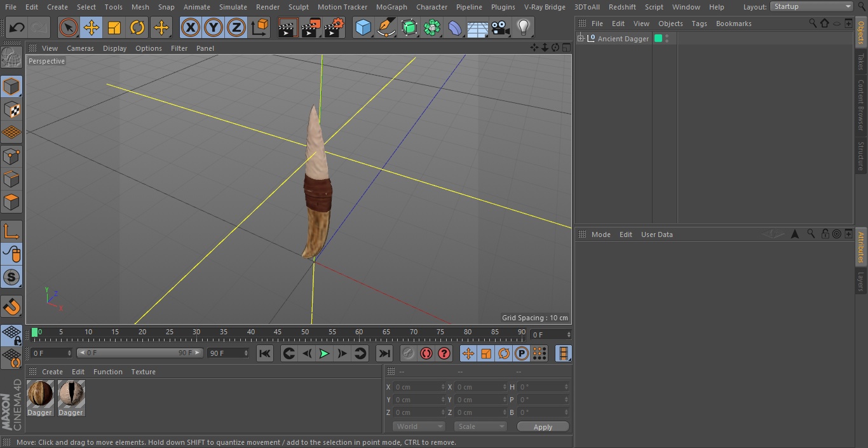The width and height of the screenshot is (868, 448).
Task: Go to end of animation
Action: click(x=384, y=353)
